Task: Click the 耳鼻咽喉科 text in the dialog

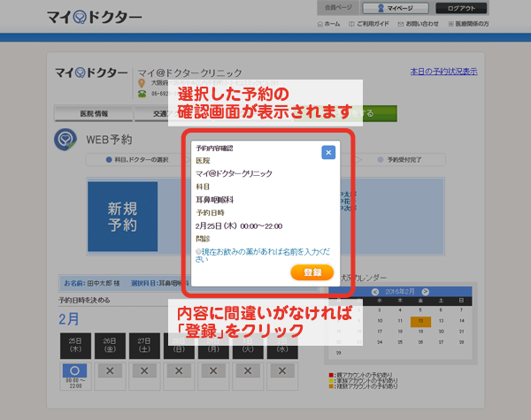Action: (215, 200)
